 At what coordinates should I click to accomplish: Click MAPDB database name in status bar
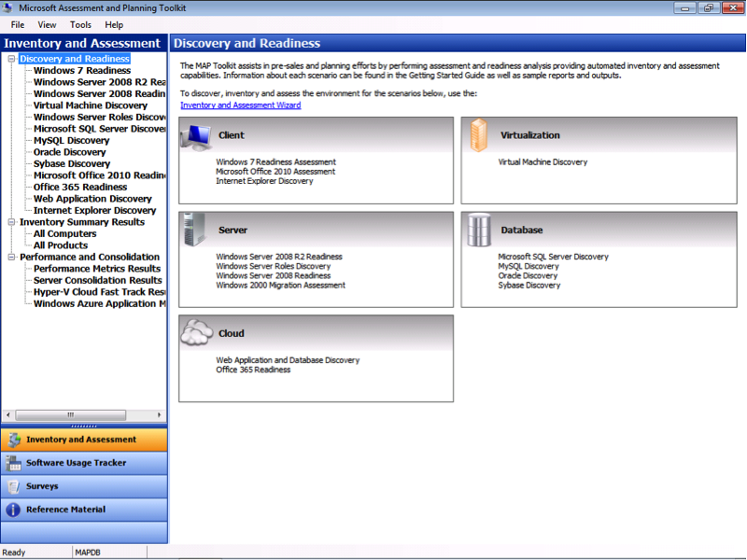(88, 553)
